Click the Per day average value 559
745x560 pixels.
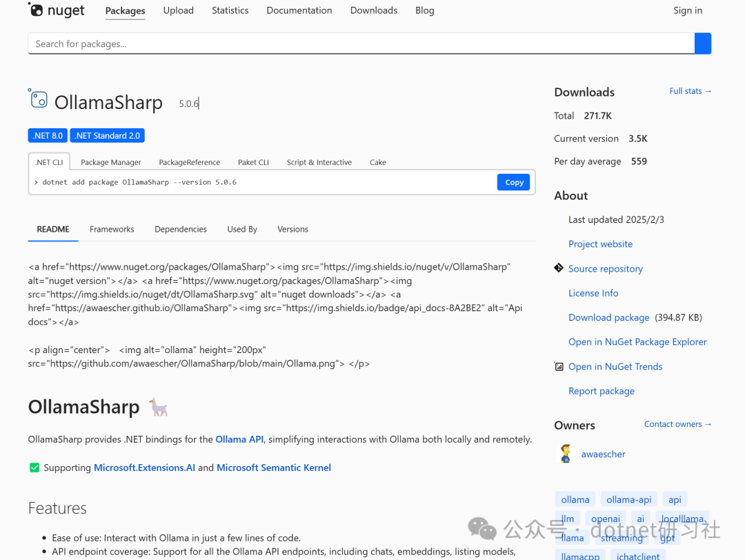pyautogui.click(x=639, y=161)
